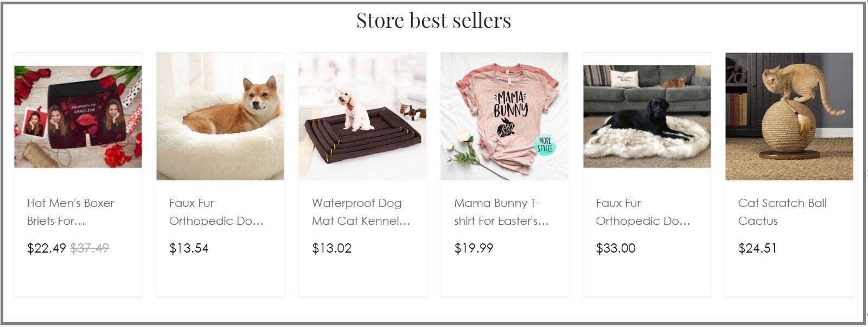Click the crossed-out $37.49 original price
The width and height of the screenshot is (868, 327).
tap(90, 248)
